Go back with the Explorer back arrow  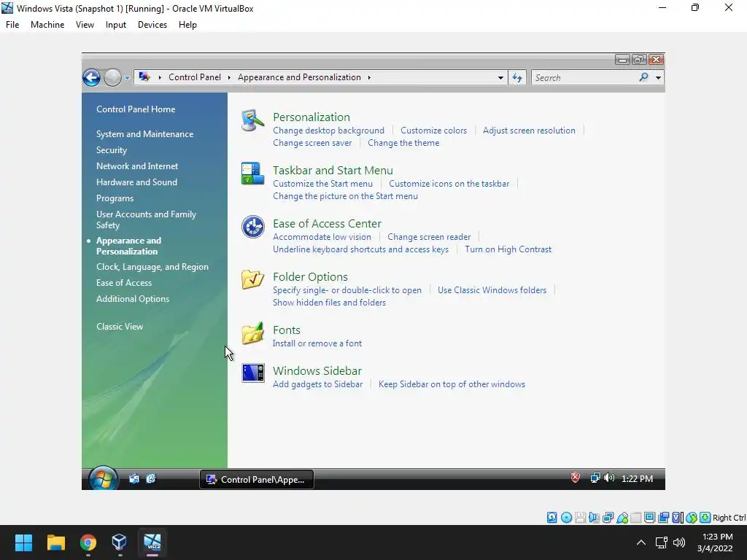point(91,77)
